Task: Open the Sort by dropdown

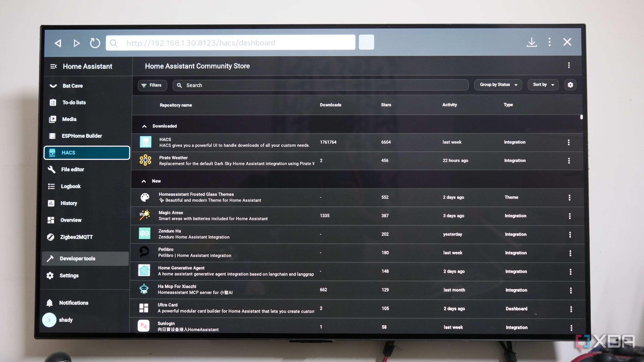Action: point(543,85)
